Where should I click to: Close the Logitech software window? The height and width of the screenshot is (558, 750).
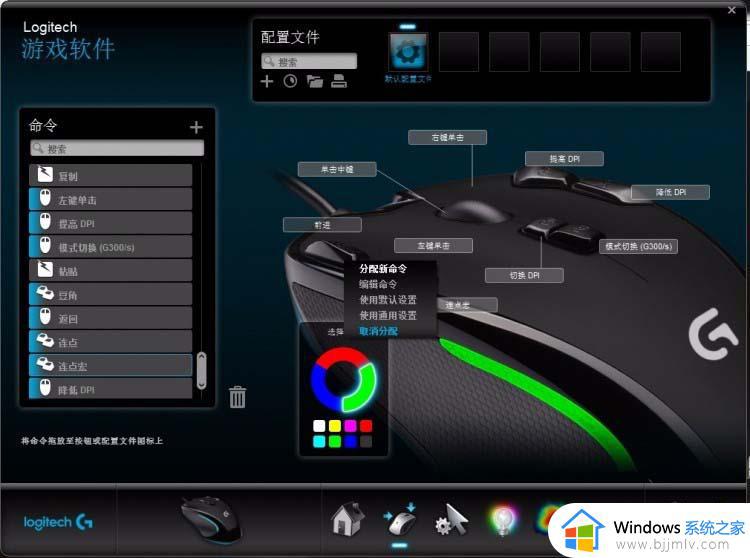[732, 10]
